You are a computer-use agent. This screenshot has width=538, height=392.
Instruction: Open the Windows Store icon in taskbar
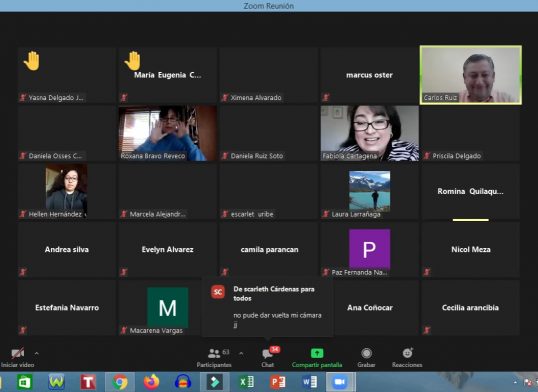pos(24,382)
